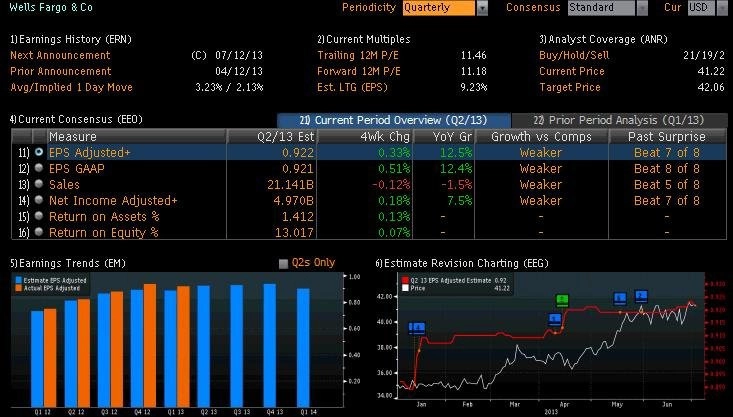This screenshot has width=733, height=417.
Task: Click the orange Actual EPS Adjusted legend icon
Action: pyautogui.click(x=18, y=288)
